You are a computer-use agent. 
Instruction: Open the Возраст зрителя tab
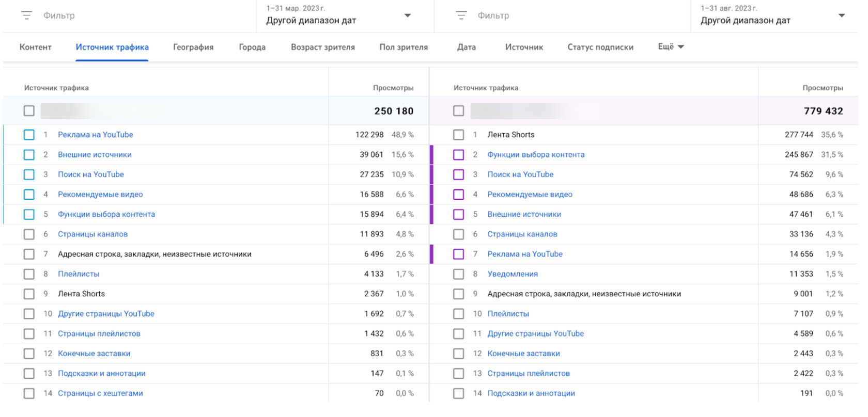coord(323,47)
